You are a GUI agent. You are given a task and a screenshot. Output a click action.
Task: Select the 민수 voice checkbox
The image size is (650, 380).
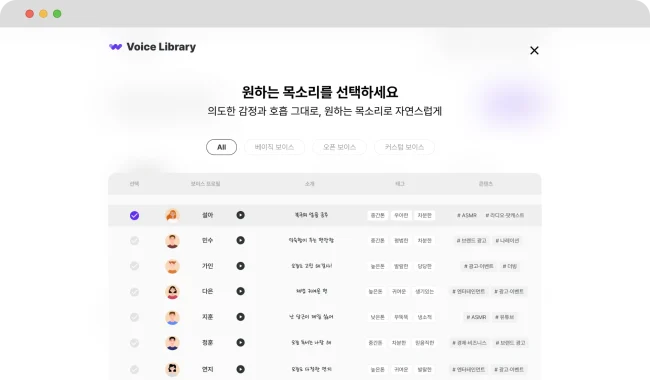tap(134, 241)
